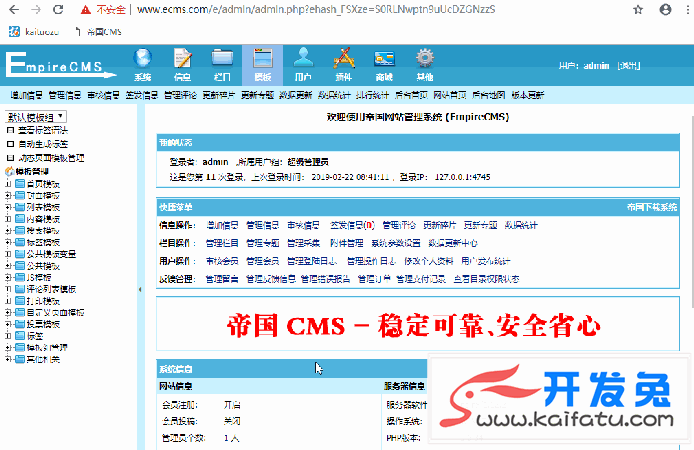This screenshot has height=450, width=694.
Task: Click the folder icon of 打印模板
Action: pos(19,300)
